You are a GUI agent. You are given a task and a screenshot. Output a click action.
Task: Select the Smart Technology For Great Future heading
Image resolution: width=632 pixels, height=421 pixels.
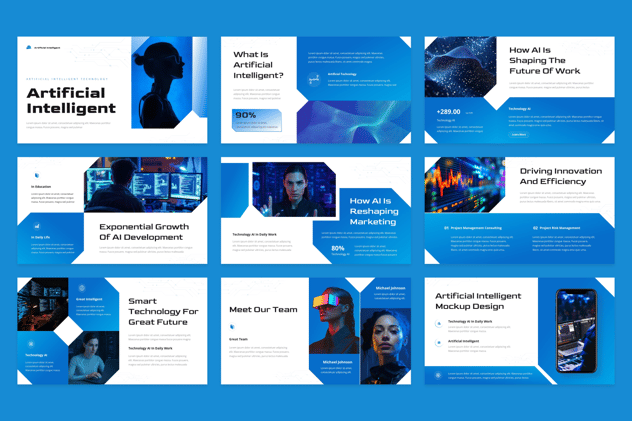[163, 311]
